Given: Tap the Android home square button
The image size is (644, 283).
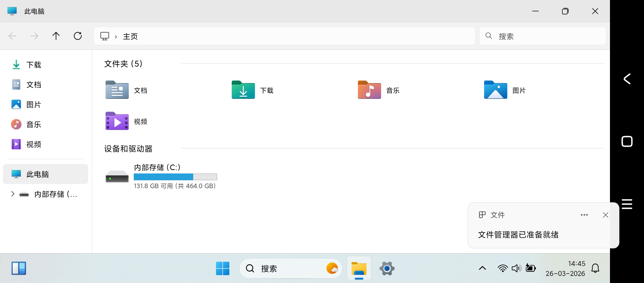Looking at the screenshot, I should point(627,141).
